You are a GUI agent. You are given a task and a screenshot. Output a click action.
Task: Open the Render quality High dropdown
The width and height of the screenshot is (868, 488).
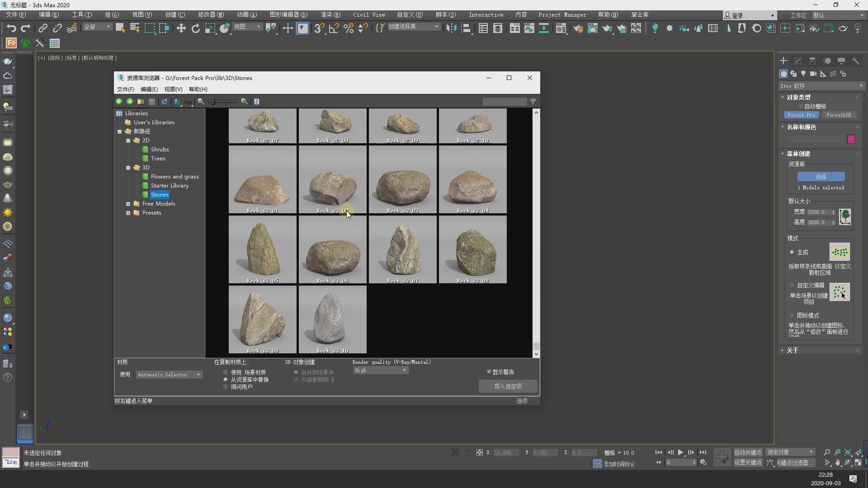[x=381, y=370]
